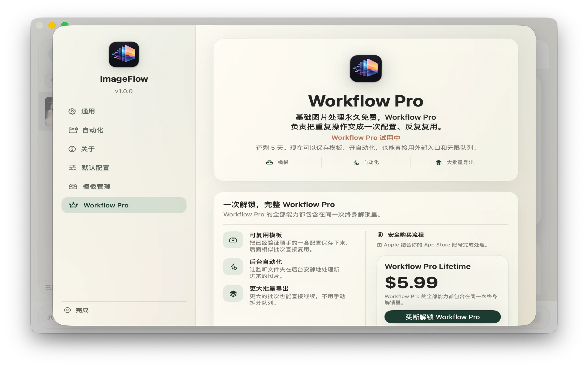Click the gear icon beside 通用
Image resolution: width=588 pixels, height=368 pixels.
point(72,111)
